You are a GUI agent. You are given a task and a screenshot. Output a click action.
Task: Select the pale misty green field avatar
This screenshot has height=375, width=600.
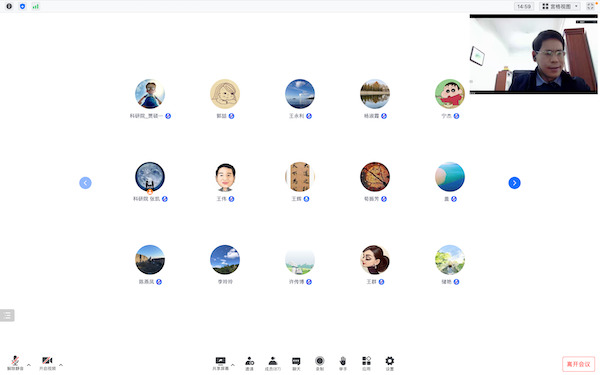pos(300,260)
